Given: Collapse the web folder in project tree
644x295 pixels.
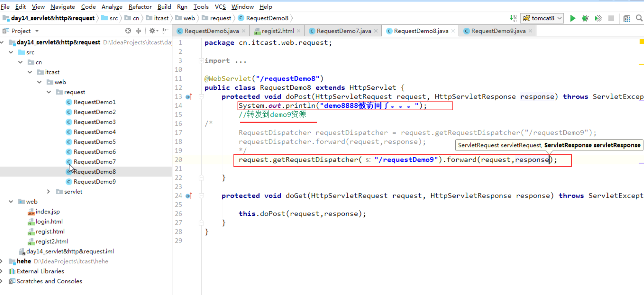Looking at the screenshot, I should click(11, 202).
